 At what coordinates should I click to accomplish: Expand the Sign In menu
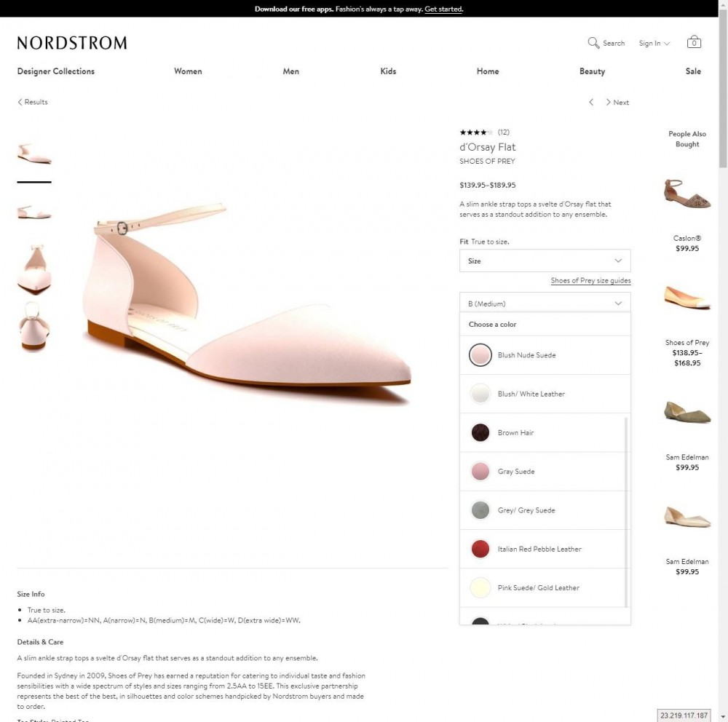click(x=654, y=43)
